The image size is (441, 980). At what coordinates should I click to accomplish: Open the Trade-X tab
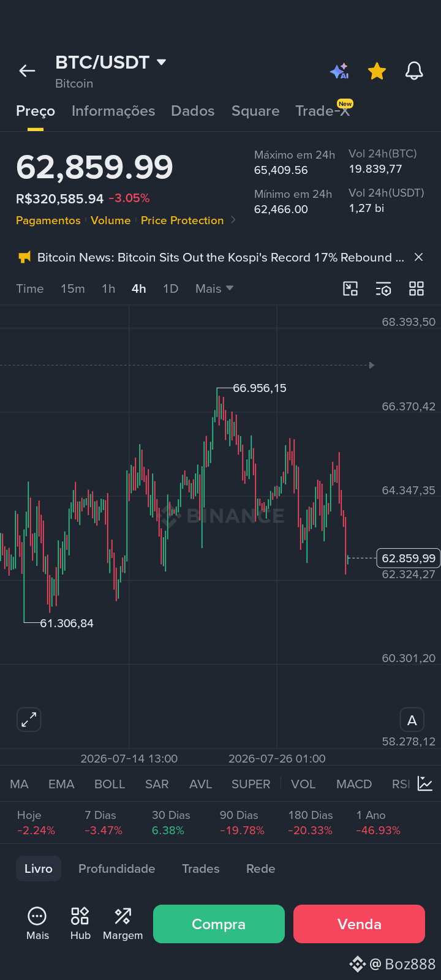click(x=323, y=111)
